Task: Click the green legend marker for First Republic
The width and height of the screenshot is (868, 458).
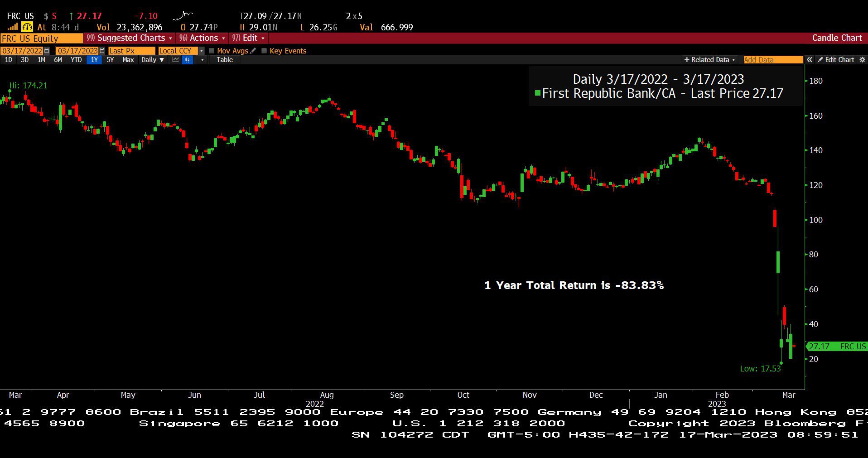Action: (537, 93)
